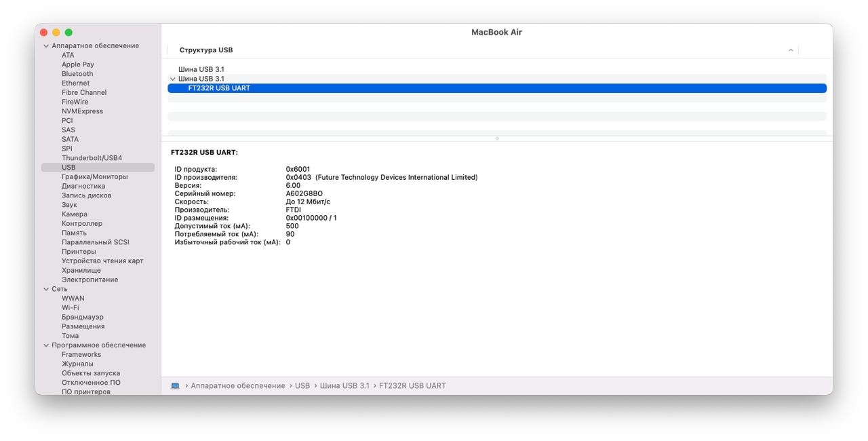Select Тома in the sidebar
This screenshot has height=441, width=868.
coord(70,336)
